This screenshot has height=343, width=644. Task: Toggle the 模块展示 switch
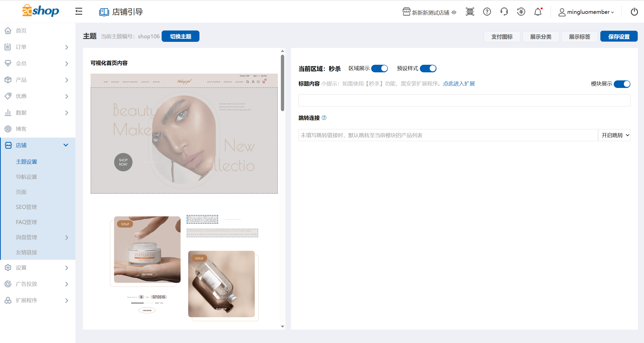[622, 84]
